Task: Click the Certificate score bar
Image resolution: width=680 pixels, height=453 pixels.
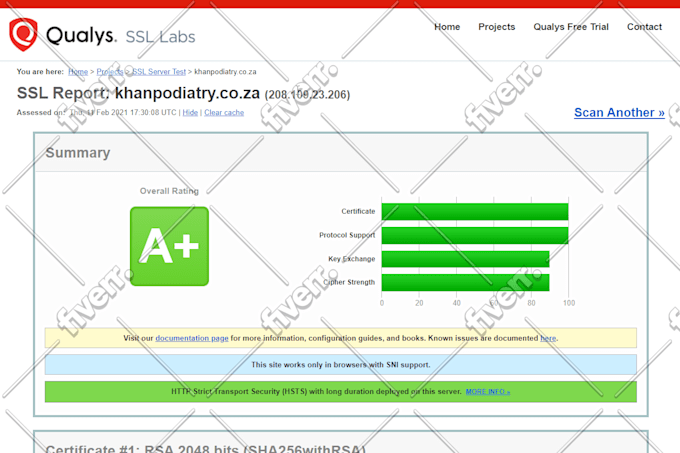Action: pyautogui.click(x=475, y=212)
